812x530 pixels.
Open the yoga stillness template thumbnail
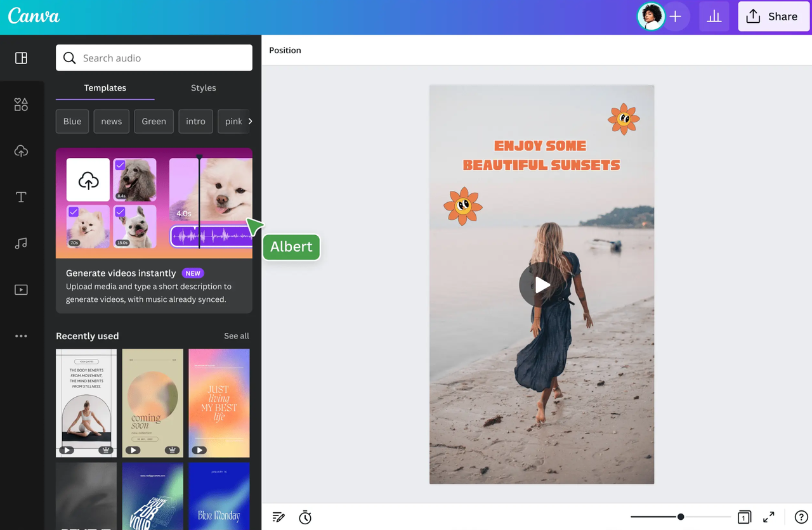point(86,403)
